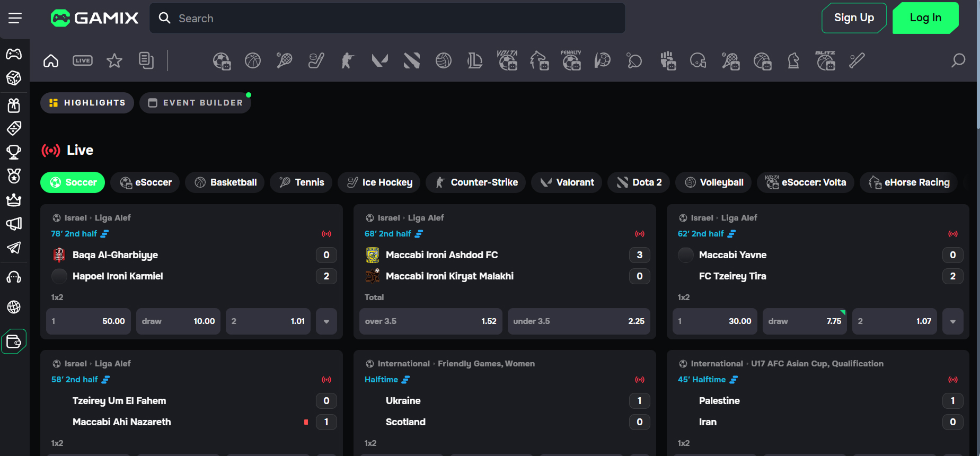Expand more markets for Baqa Al-Gharbiyye match
980x456 pixels.
pyautogui.click(x=326, y=321)
